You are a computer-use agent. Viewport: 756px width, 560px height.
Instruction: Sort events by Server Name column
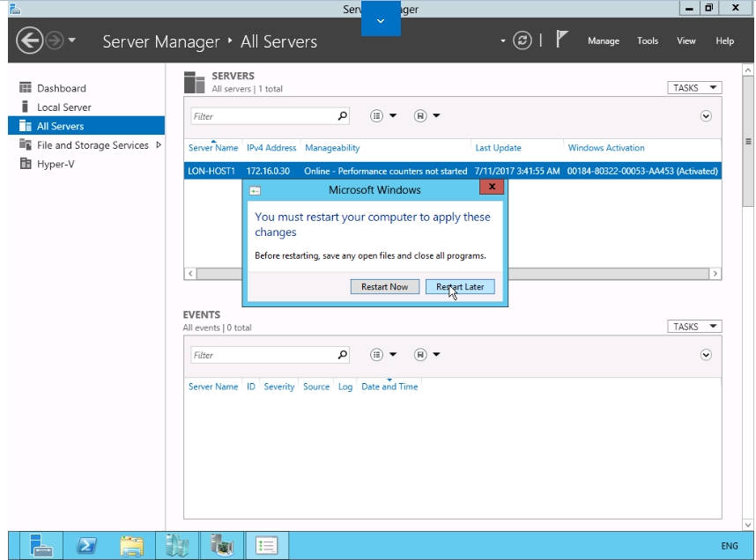[x=213, y=387]
